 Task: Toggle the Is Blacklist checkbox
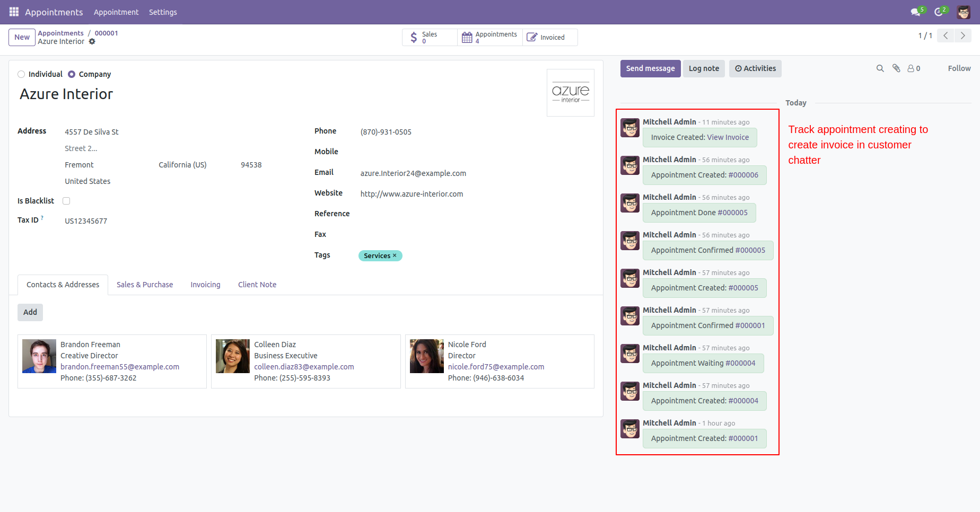point(66,201)
